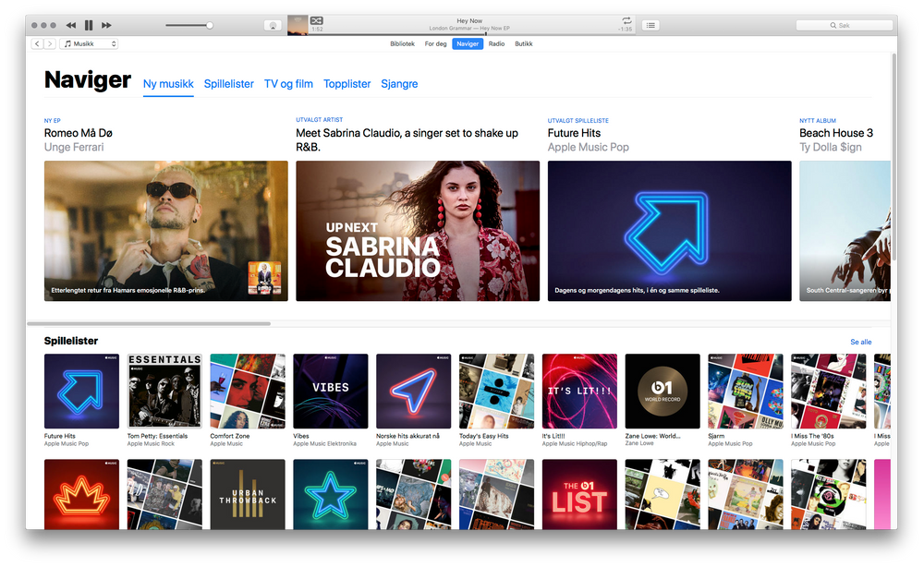924x567 pixels.
Task: Click the Sjarm playlist title
Action: point(717,436)
